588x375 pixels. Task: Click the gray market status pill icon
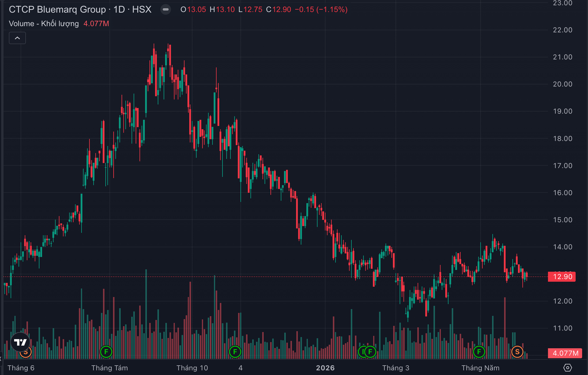tap(166, 9)
